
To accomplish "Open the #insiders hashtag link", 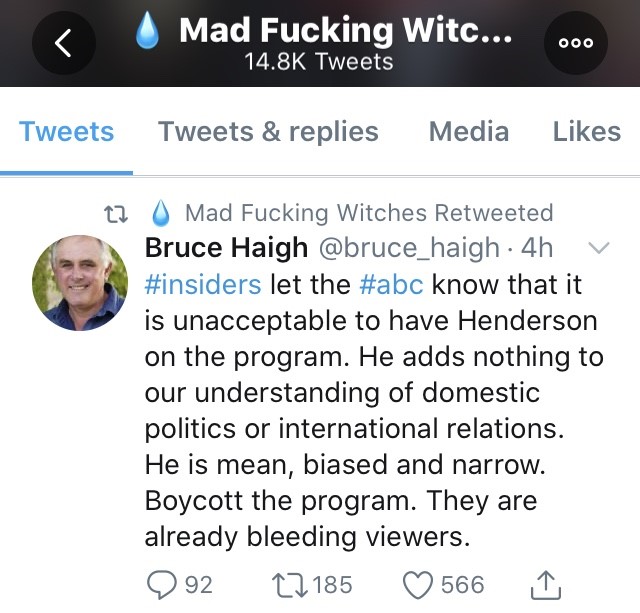I will pyautogui.click(x=203, y=283).
